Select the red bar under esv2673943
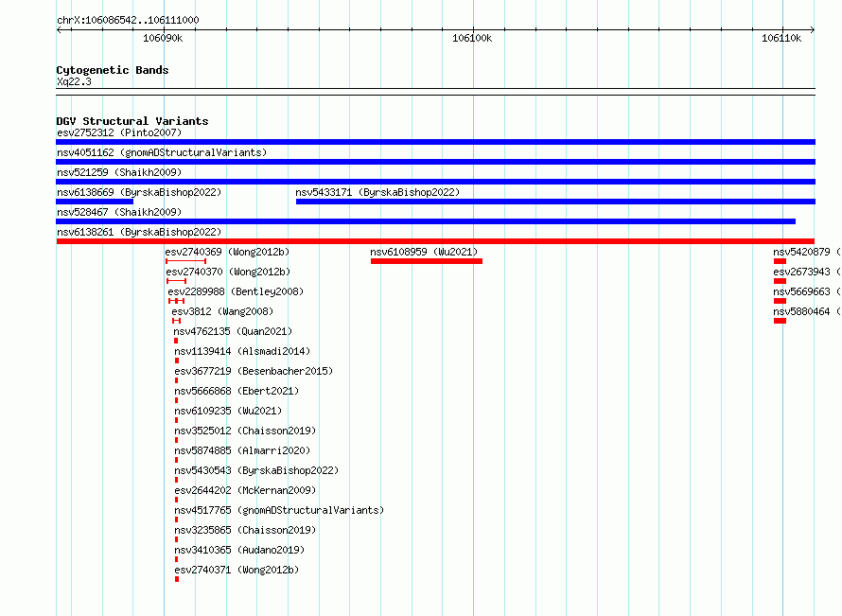 pos(780,281)
